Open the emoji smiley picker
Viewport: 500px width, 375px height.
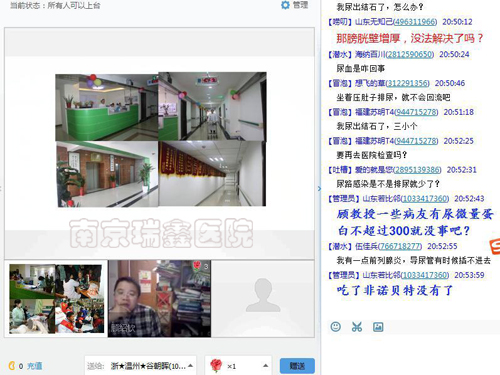point(335,326)
